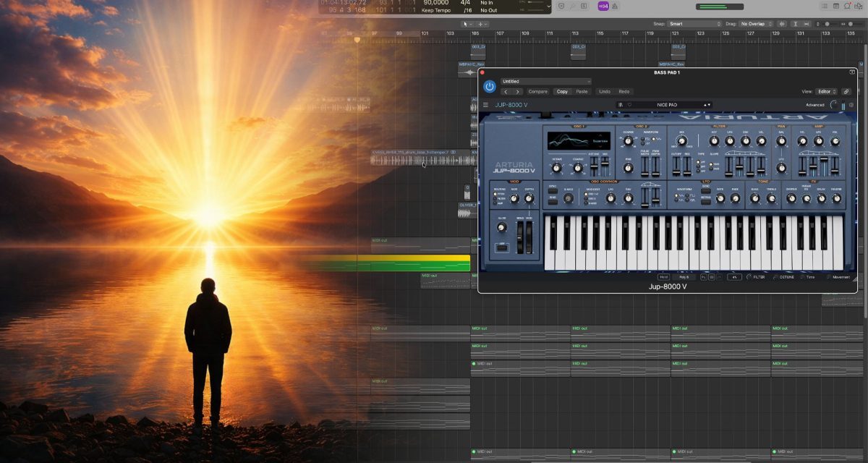868x463 pixels.
Task: Toggle the purple count-in button
Action: [x=603, y=7]
